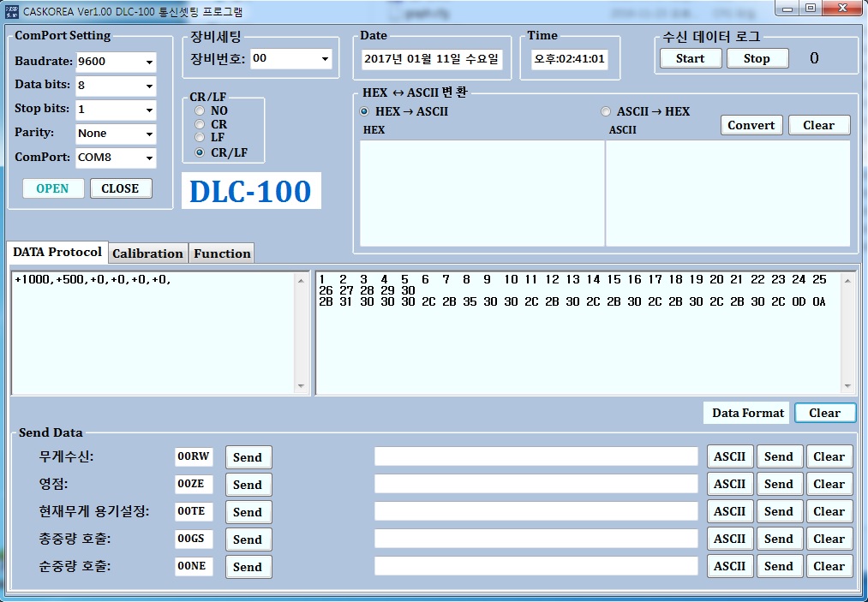Send the 00GS gross weight command
The width and height of the screenshot is (868, 602).
[248, 539]
